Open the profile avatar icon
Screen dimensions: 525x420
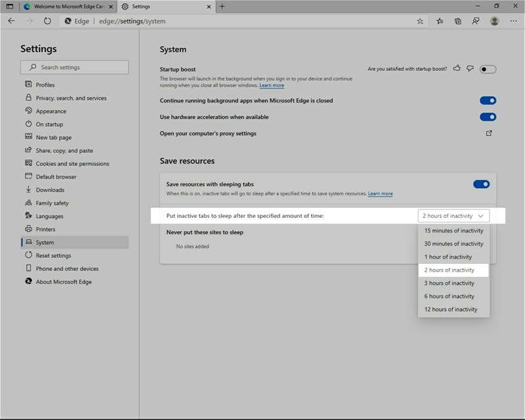click(x=494, y=21)
